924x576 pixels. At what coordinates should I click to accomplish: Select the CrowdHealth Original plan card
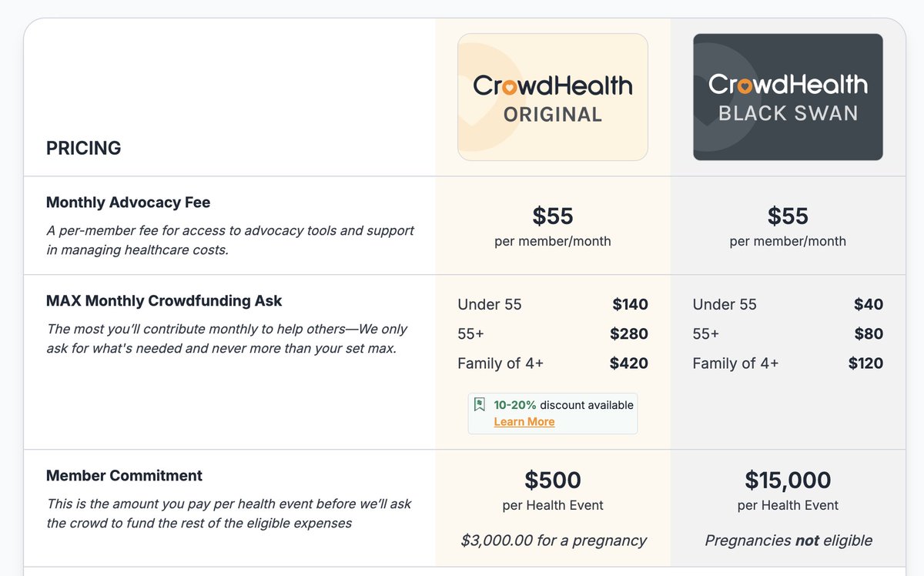click(552, 97)
